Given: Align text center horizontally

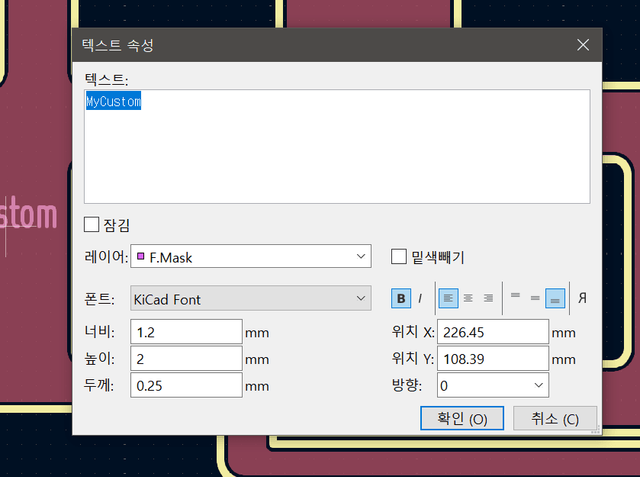Looking at the screenshot, I should click(x=468, y=298).
